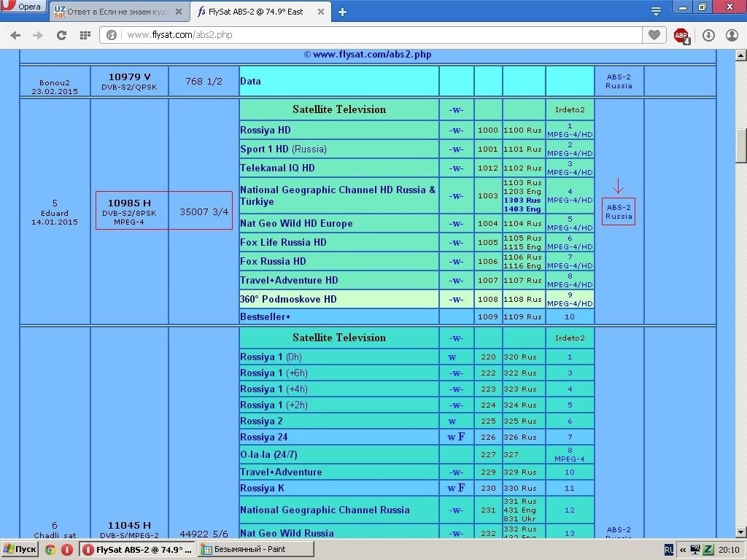This screenshot has width=747, height=560.
Task: Click the RU language indicator in tray
Action: 669,550
